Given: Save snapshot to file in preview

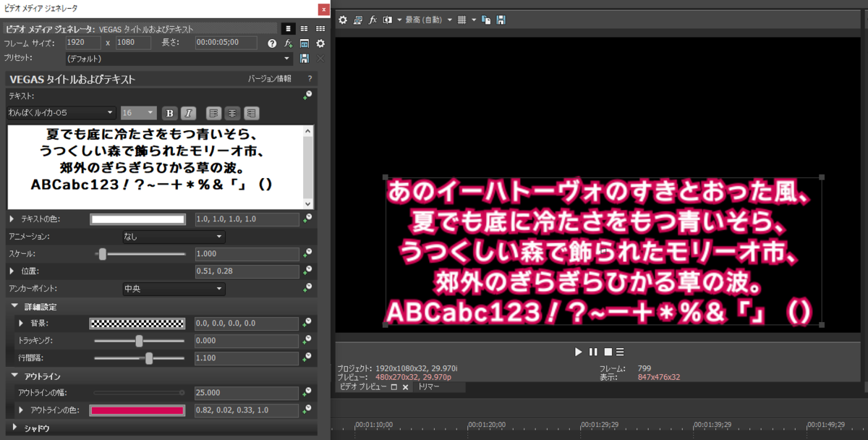Looking at the screenshot, I should (x=501, y=20).
